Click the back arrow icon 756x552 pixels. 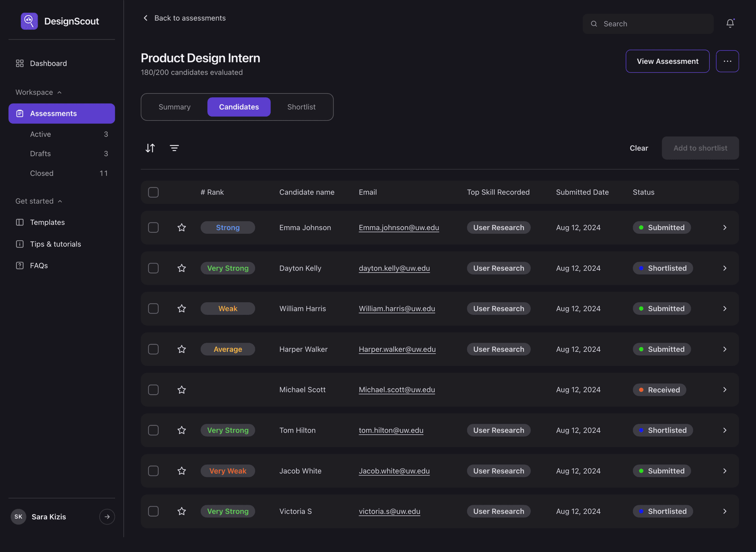(146, 18)
